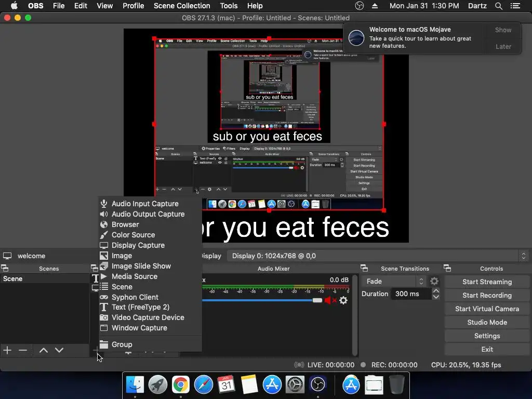Open the View menu in menu bar
This screenshot has width=532, height=399.
tap(104, 6)
